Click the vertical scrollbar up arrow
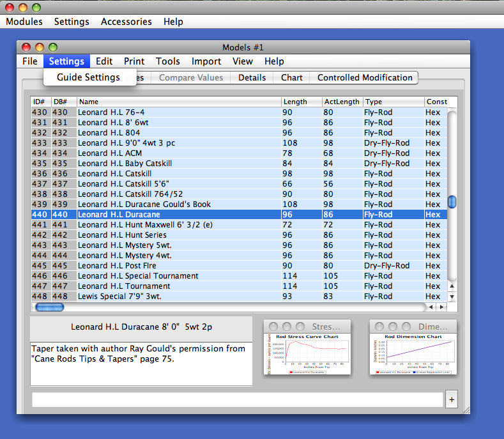Image resolution: width=504 pixels, height=439 pixels. tap(452, 286)
